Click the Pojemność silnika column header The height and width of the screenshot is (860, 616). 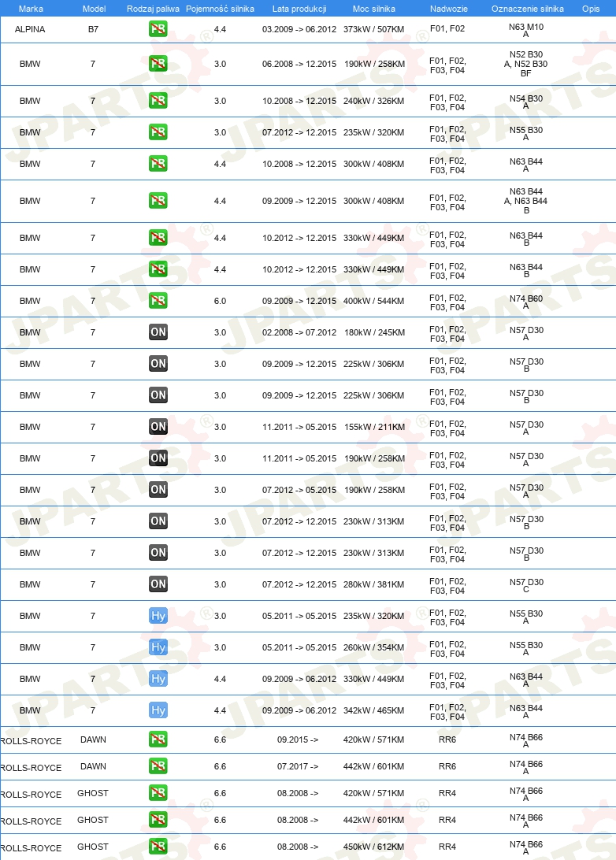pos(220,9)
